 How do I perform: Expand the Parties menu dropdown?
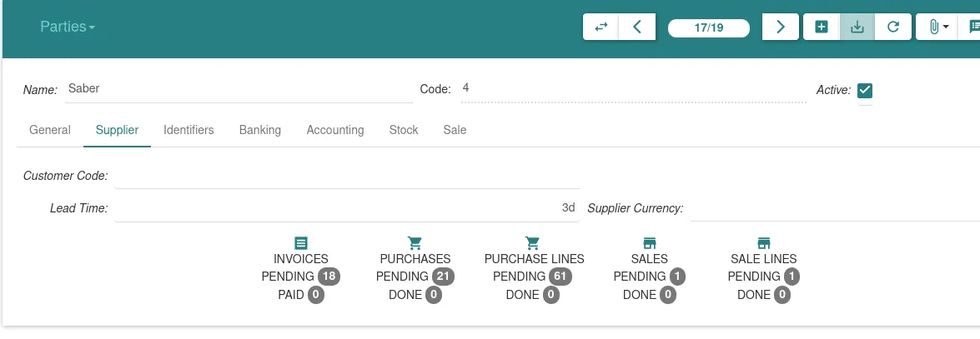click(x=68, y=27)
